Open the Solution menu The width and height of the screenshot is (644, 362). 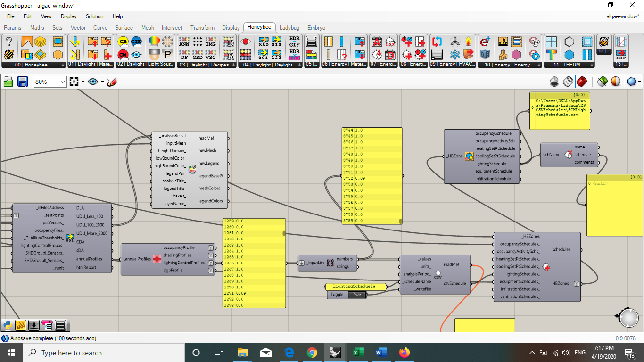click(95, 16)
